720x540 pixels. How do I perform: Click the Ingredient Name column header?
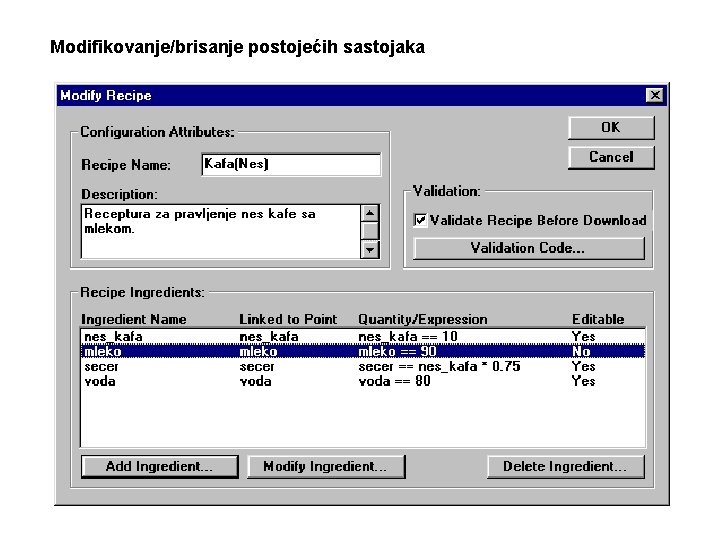(x=134, y=320)
